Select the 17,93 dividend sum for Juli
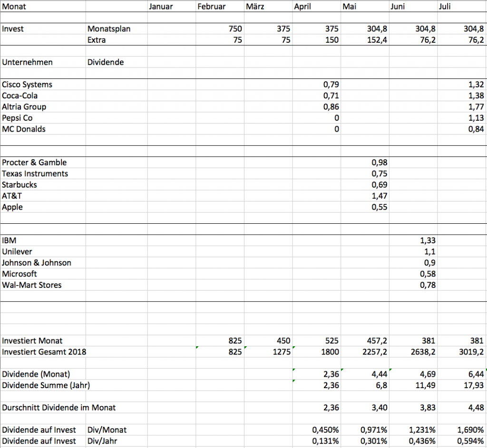The image size is (487, 448). (474, 386)
